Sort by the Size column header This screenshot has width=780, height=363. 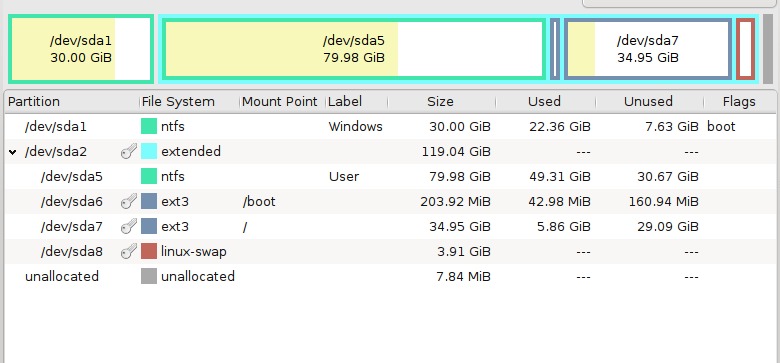(x=442, y=102)
